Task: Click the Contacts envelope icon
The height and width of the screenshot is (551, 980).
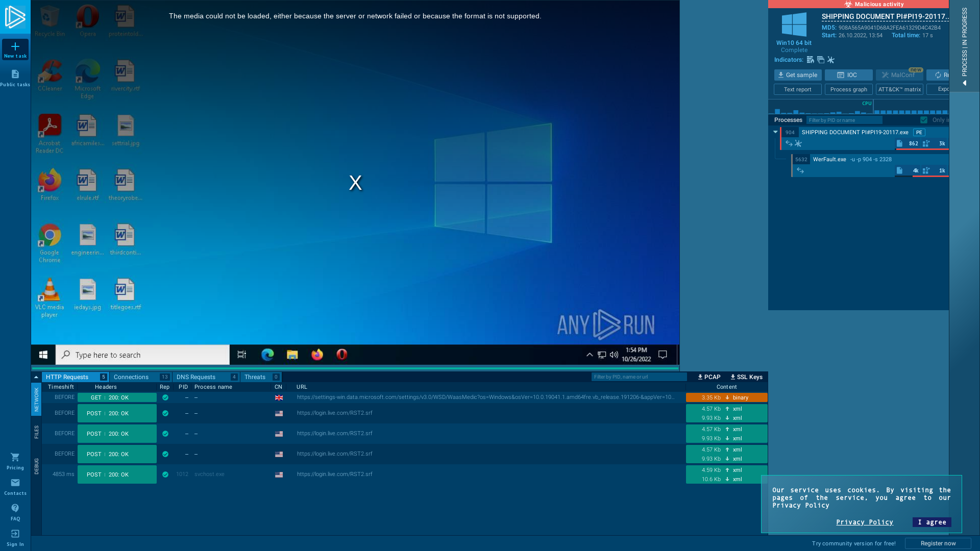Action: point(15,483)
